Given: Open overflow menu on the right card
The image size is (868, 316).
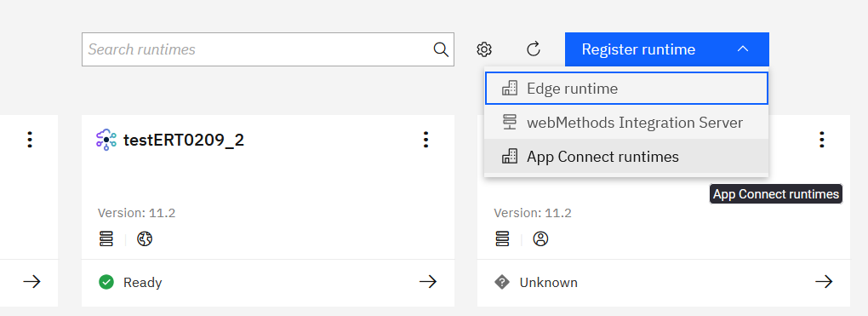Looking at the screenshot, I should (822, 139).
